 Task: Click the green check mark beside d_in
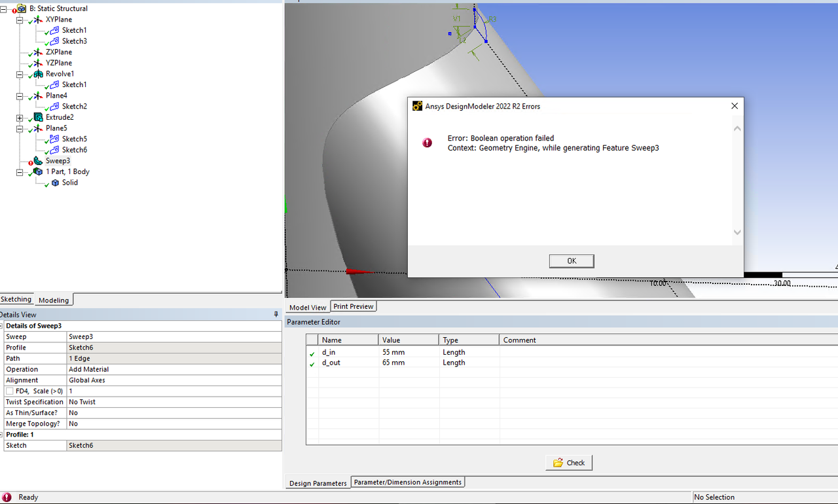312,353
